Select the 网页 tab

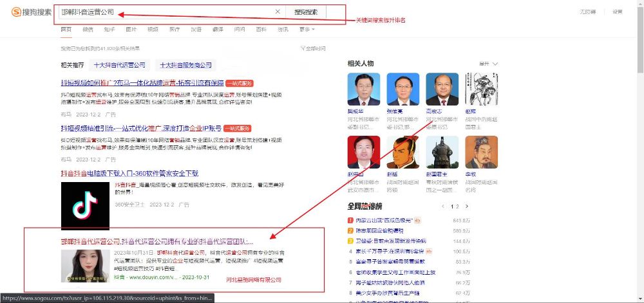pos(66,29)
